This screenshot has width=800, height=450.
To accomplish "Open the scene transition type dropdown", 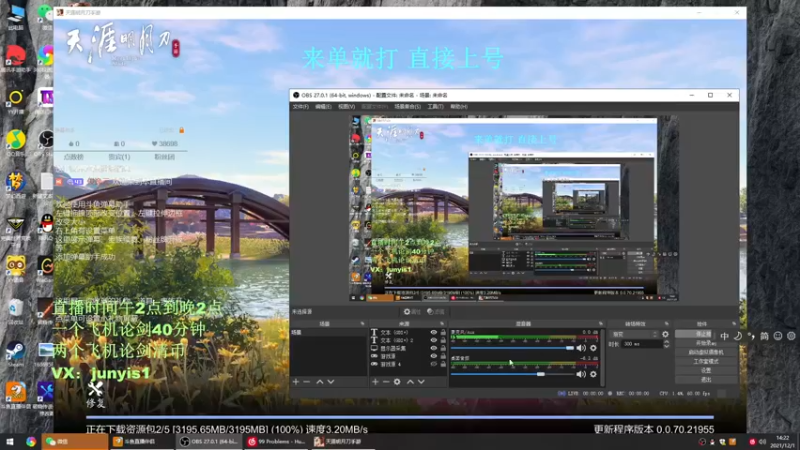I will [634, 334].
